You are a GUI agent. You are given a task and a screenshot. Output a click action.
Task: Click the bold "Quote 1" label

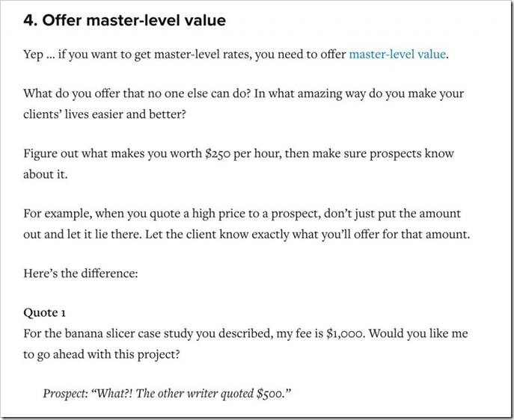(x=46, y=312)
